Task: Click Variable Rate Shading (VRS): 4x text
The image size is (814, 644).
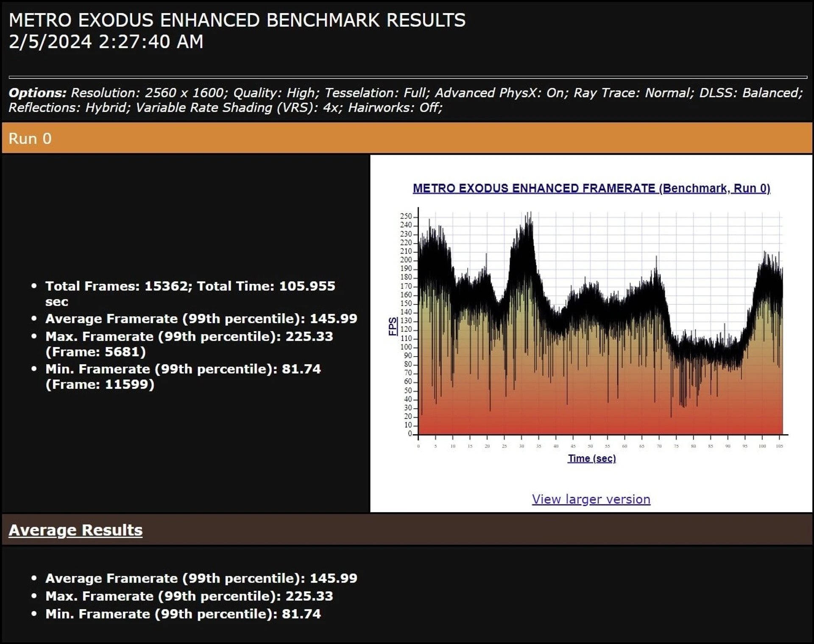Action: pos(239,108)
